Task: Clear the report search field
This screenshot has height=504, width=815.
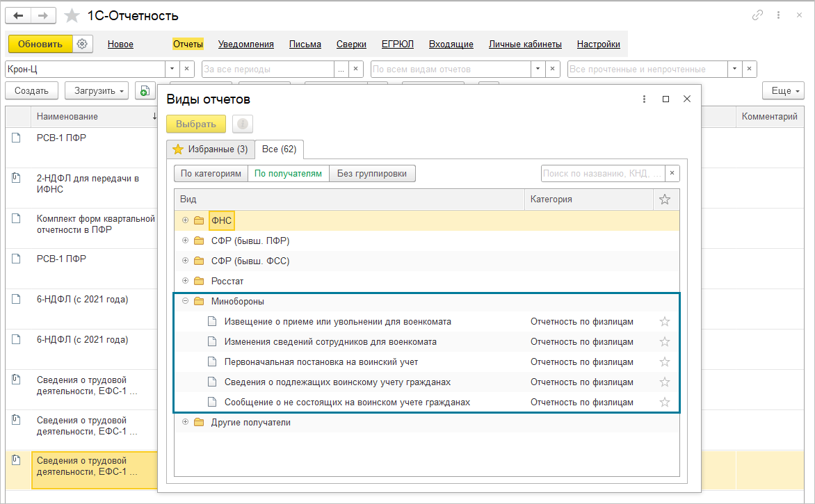Action: tap(672, 173)
